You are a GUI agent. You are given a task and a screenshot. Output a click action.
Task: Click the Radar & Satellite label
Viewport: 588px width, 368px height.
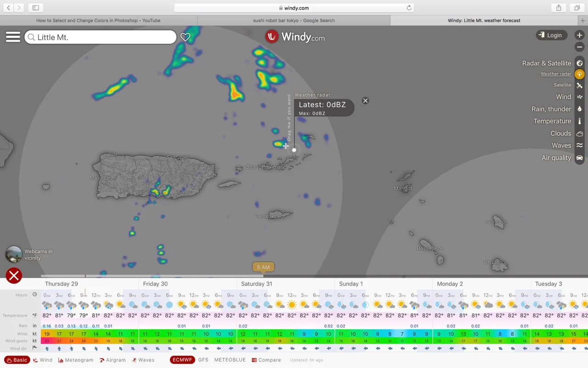(x=547, y=63)
